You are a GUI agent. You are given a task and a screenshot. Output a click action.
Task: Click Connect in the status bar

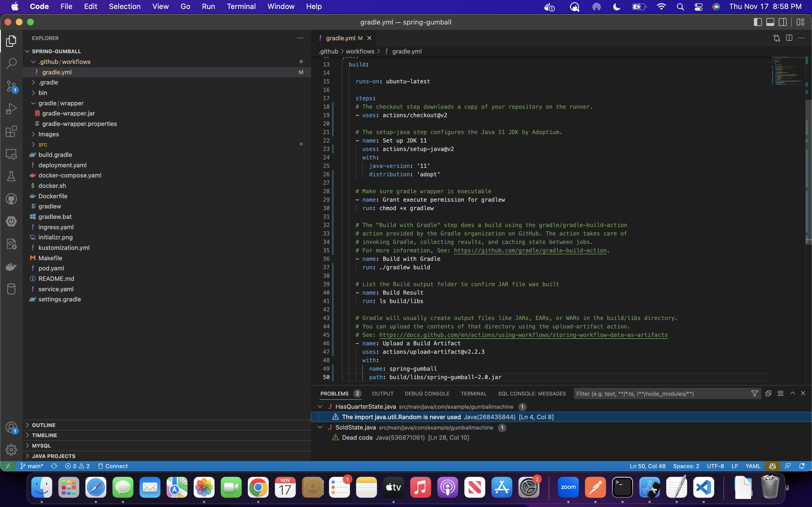(x=116, y=466)
